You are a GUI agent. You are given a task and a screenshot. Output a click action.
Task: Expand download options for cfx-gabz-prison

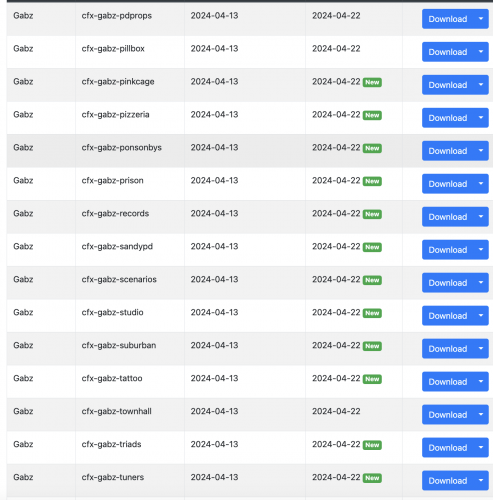coord(481,184)
